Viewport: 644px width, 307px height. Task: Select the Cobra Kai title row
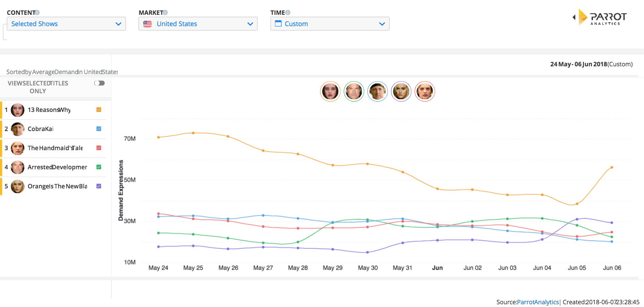click(54, 129)
